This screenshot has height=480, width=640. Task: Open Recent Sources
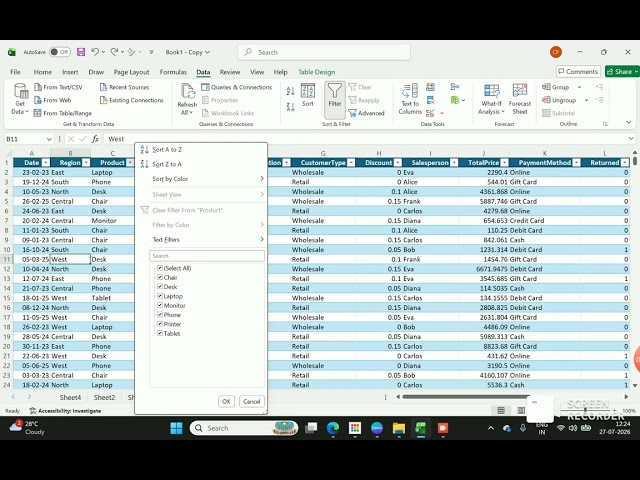[124, 87]
